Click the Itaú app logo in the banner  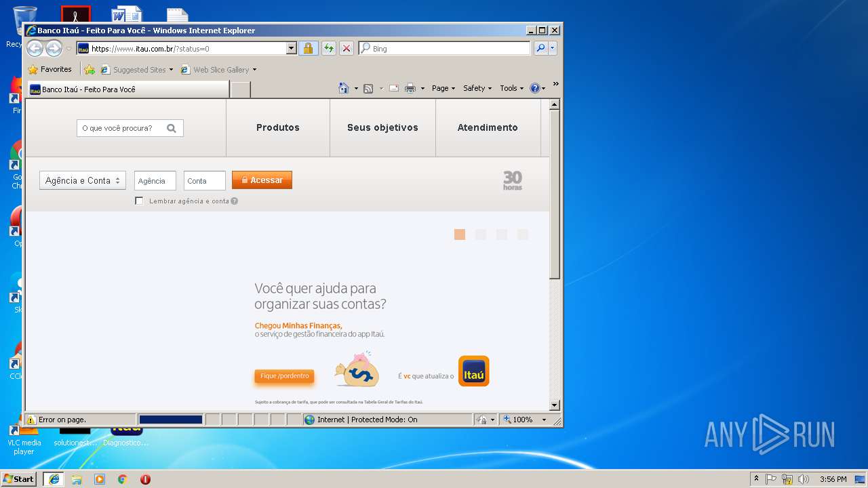473,371
